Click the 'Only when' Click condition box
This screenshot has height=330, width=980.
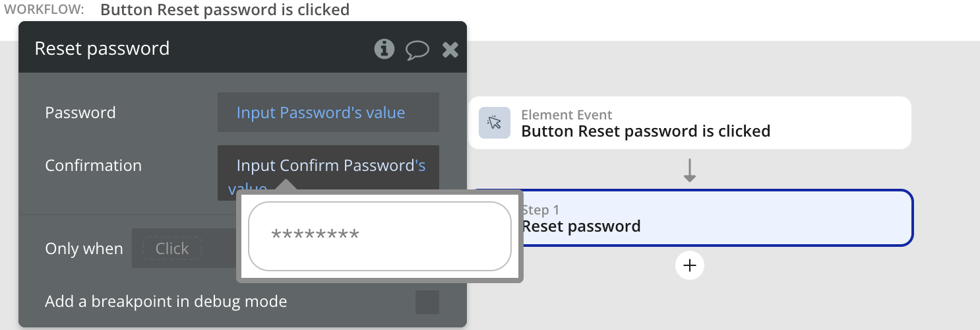(172, 249)
